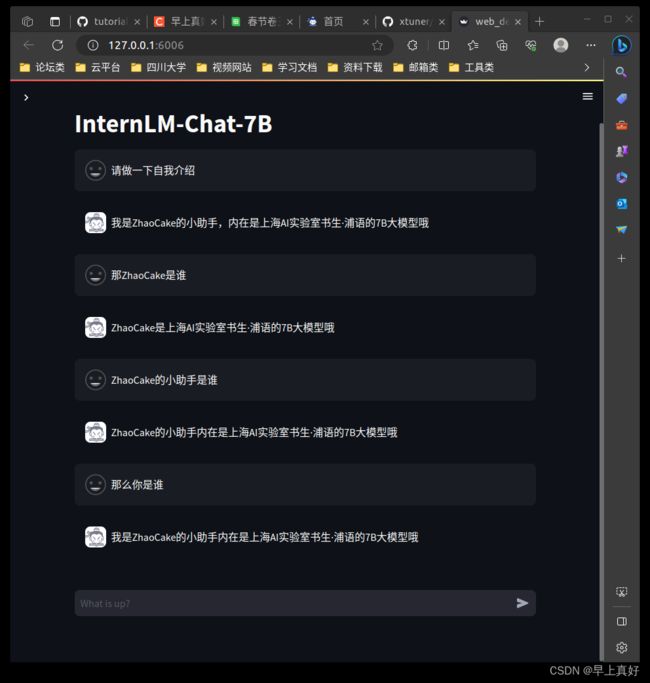
Task: Click the message 那ZhaoCake是谁
Action: [x=149, y=275]
